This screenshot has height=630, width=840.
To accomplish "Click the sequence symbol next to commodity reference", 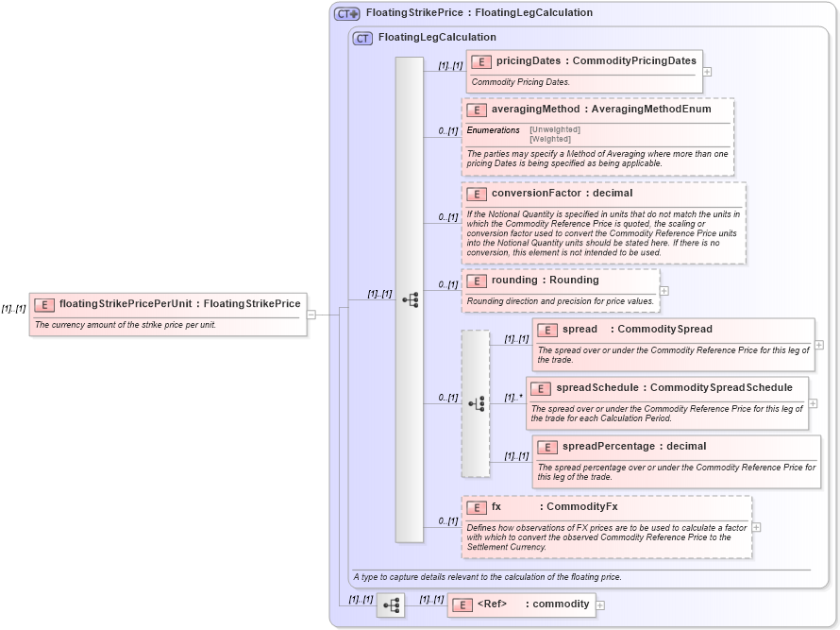I will click(x=390, y=605).
